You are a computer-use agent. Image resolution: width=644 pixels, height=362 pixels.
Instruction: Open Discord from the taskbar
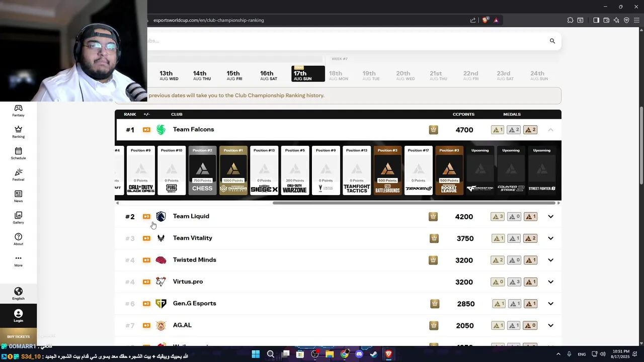pyautogui.click(x=359, y=354)
